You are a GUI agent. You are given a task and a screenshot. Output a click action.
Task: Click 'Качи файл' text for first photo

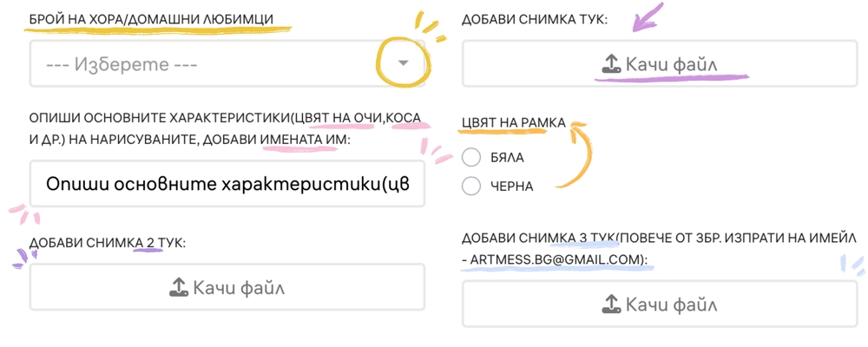(672, 65)
